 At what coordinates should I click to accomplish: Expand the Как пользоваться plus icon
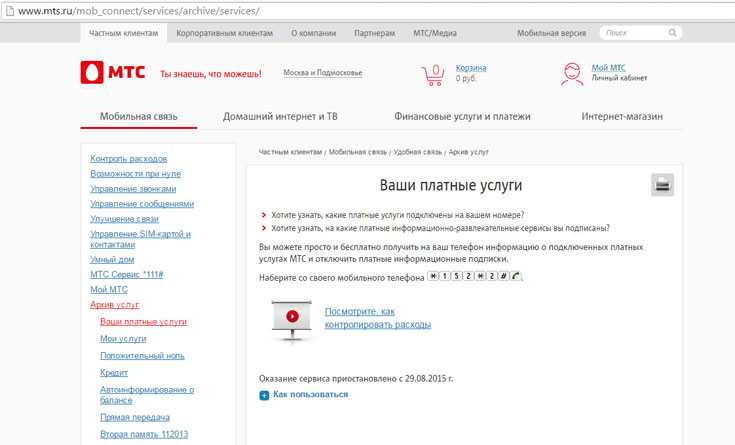pos(264,395)
